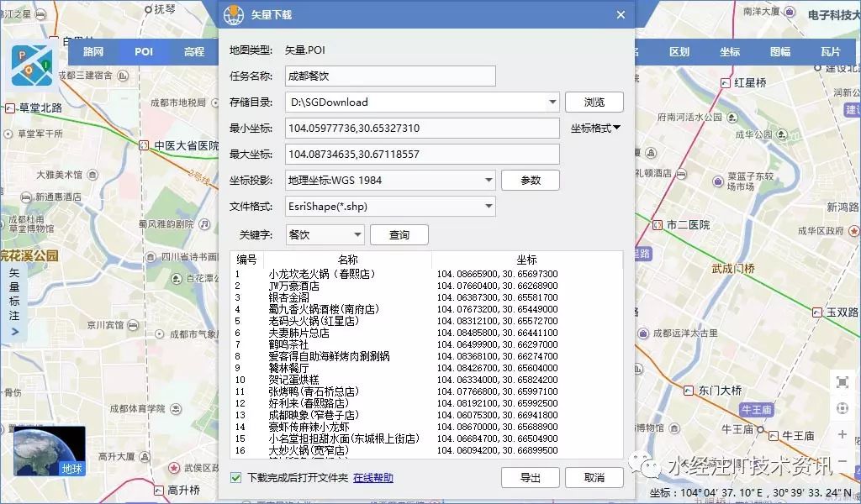Click the 浏览 browse button

(594, 102)
